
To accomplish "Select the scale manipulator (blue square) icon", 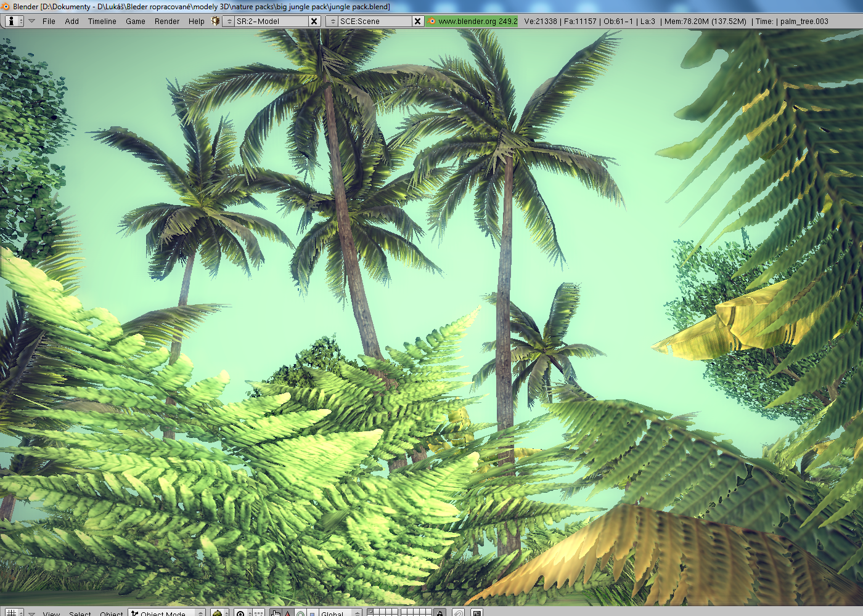I will click(x=312, y=613).
